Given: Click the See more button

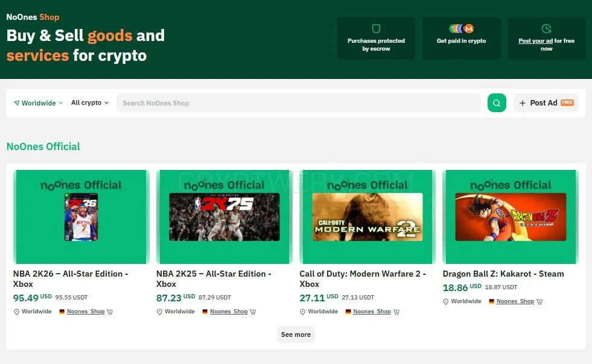Looking at the screenshot, I should [296, 334].
